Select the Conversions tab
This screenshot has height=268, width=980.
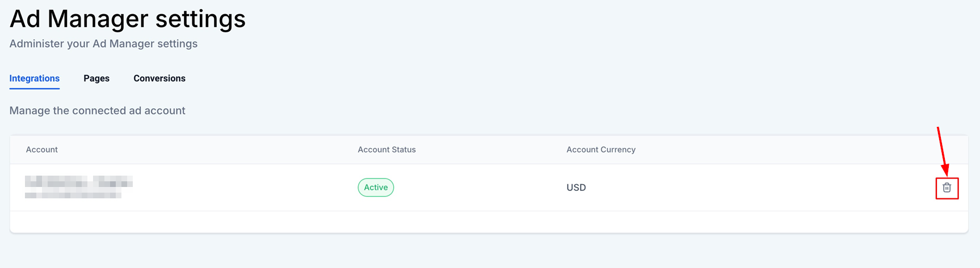(159, 78)
